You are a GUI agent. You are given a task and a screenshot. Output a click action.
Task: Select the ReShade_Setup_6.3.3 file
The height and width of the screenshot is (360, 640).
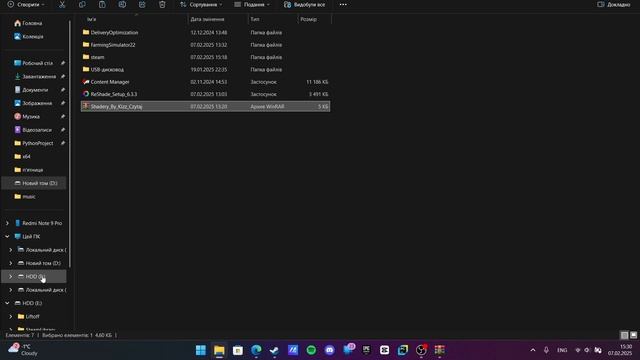[x=205, y=94]
